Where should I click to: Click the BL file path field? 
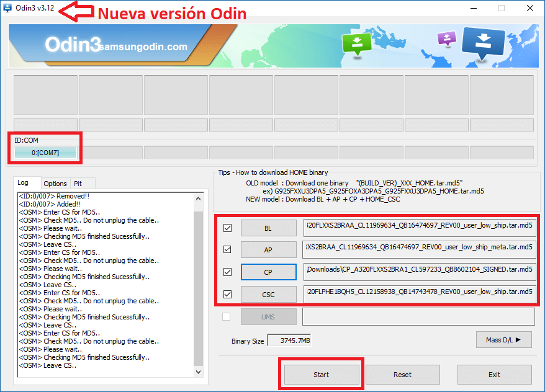[419, 228]
